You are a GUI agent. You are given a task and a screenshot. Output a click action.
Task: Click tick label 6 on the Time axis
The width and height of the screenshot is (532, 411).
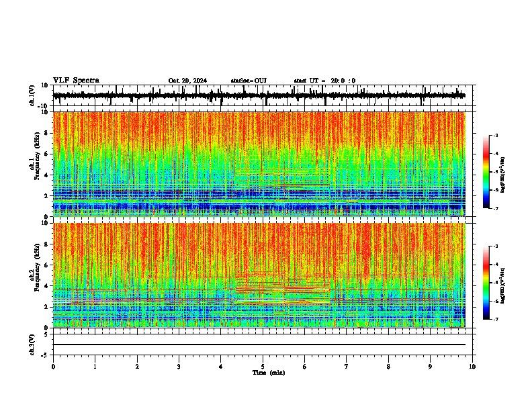305,367
